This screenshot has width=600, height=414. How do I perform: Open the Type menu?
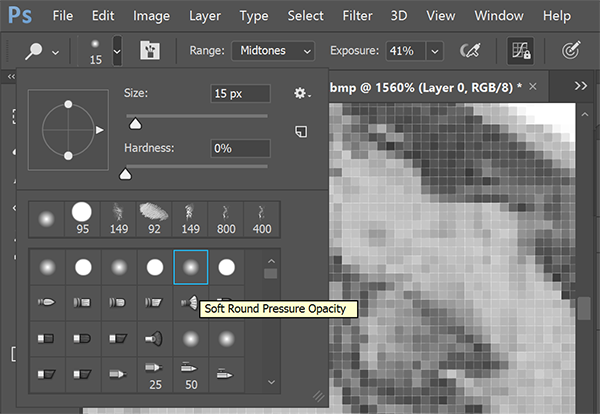(254, 16)
